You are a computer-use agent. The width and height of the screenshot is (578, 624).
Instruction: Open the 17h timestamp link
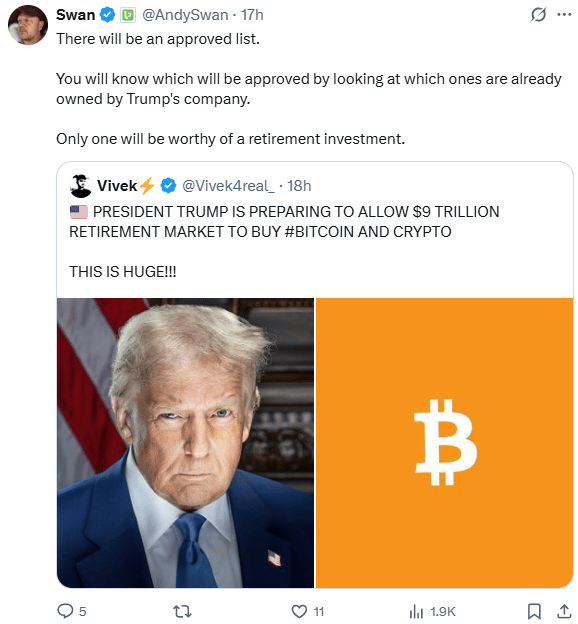[x=252, y=15]
